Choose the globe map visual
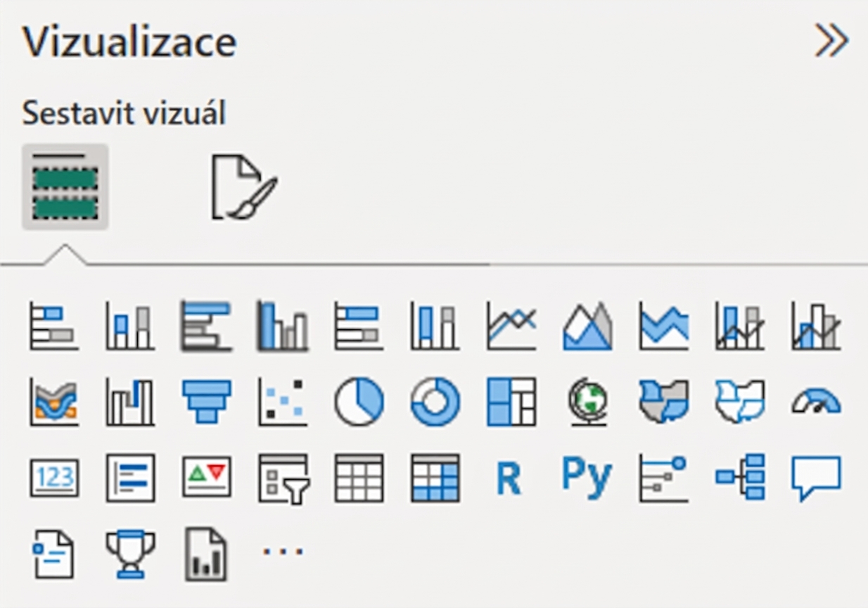Image resolution: width=868 pixels, height=608 pixels. [587, 402]
